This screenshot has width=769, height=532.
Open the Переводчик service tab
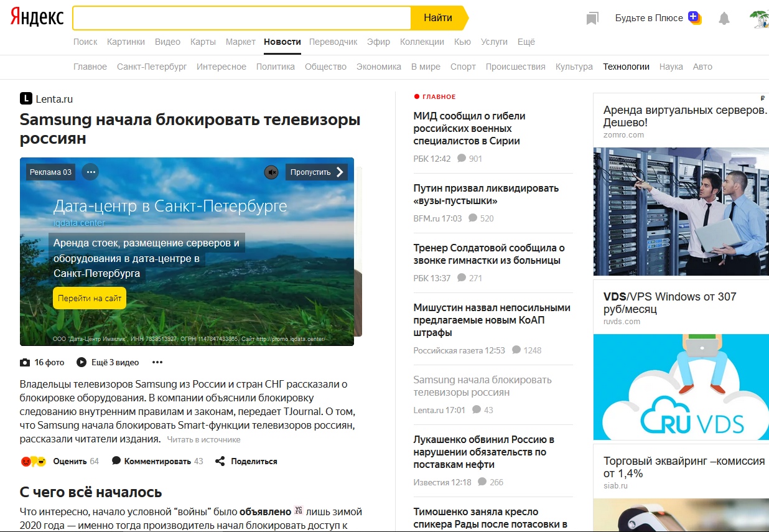333,42
